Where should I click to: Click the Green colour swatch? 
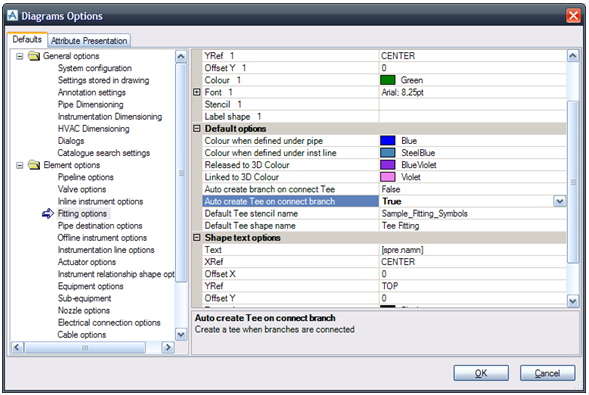click(x=388, y=80)
